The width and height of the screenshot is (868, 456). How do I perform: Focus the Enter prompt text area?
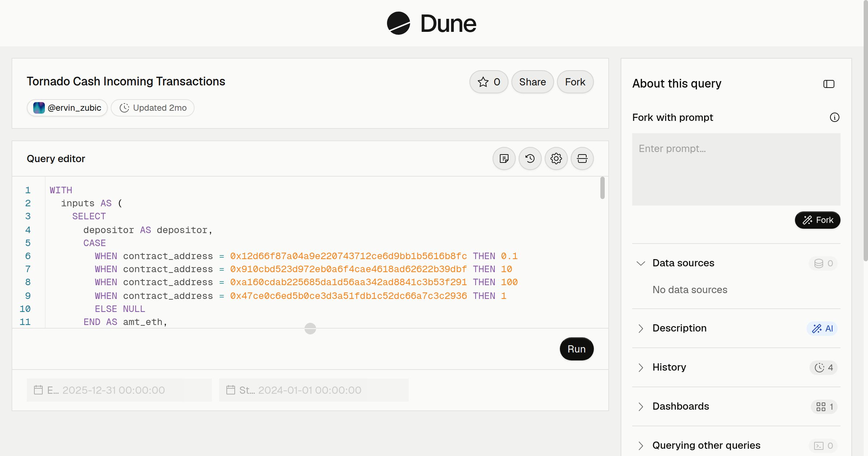pos(736,169)
